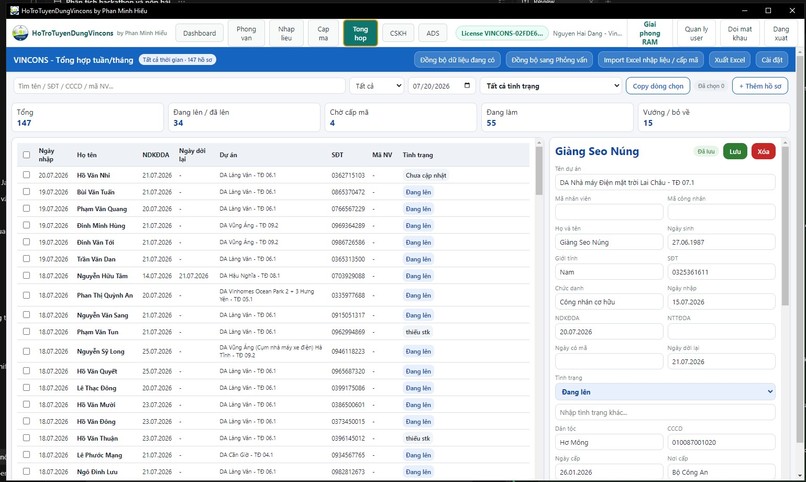Click Đồng bộ dữ liệu đang có
This screenshot has width=806, height=482.
tap(457, 60)
